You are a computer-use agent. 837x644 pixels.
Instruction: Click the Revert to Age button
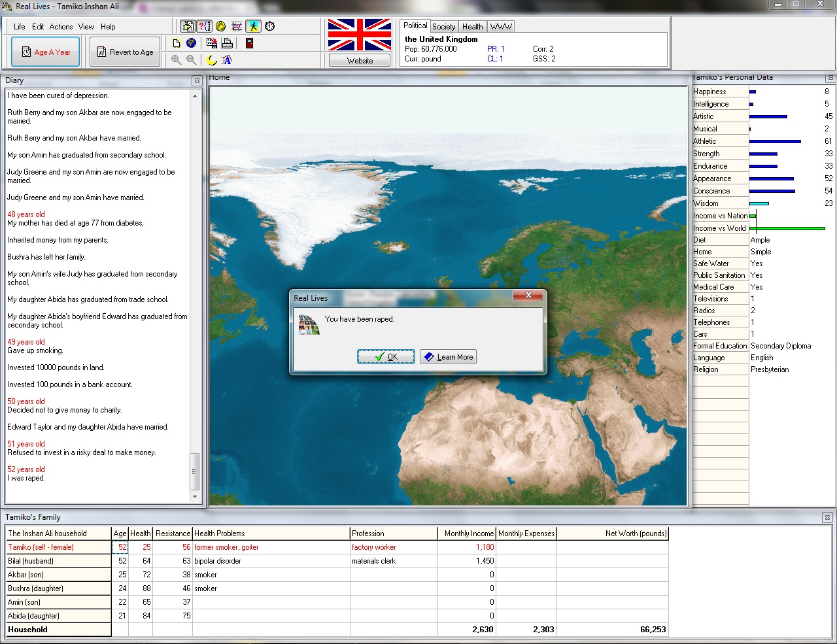tap(125, 52)
